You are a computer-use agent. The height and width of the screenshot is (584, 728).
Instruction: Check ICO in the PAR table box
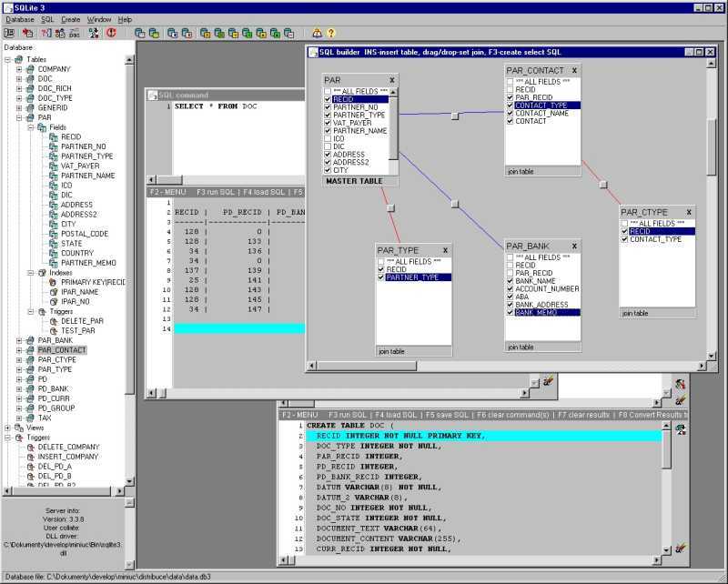pos(328,139)
